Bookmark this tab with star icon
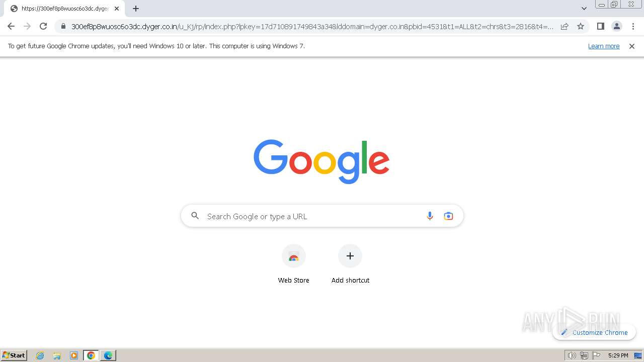The width and height of the screenshot is (644, 362). click(x=581, y=26)
